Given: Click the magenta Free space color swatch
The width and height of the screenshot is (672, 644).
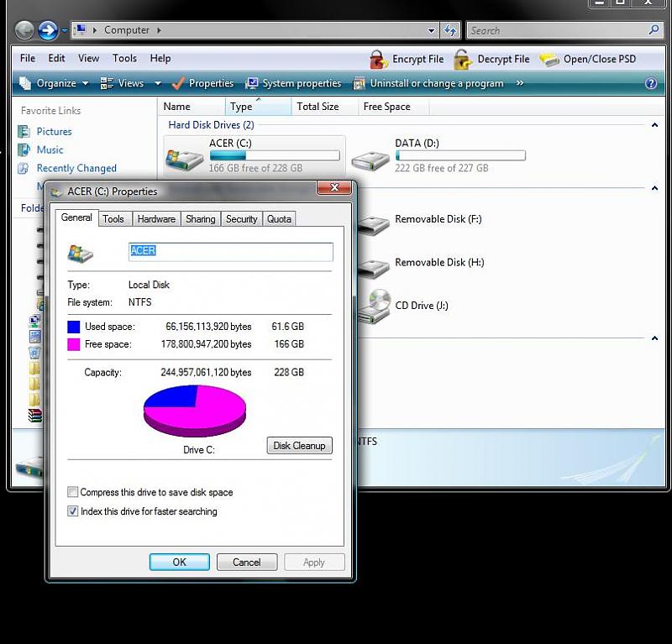Looking at the screenshot, I should pos(74,344).
